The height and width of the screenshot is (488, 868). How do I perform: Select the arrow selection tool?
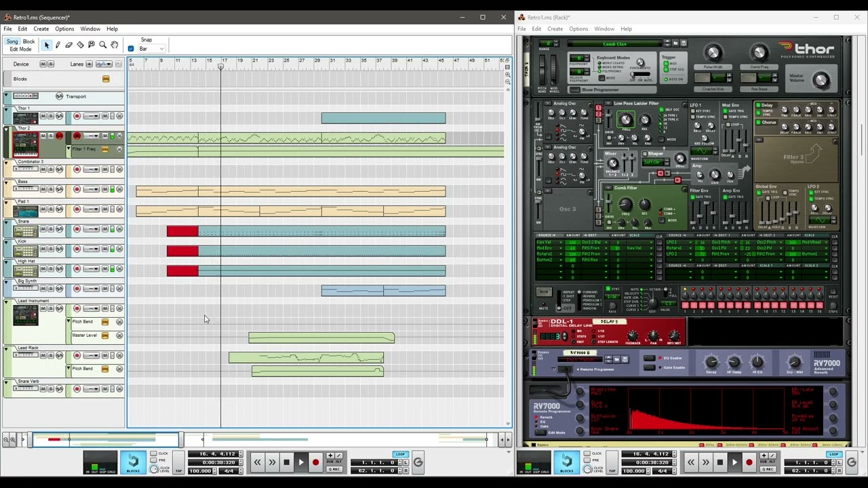(x=46, y=45)
